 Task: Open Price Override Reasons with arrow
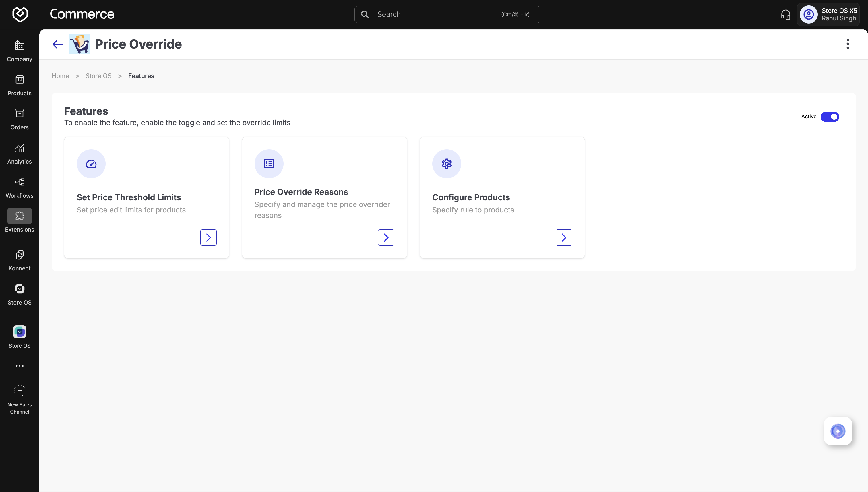[x=386, y=238]
